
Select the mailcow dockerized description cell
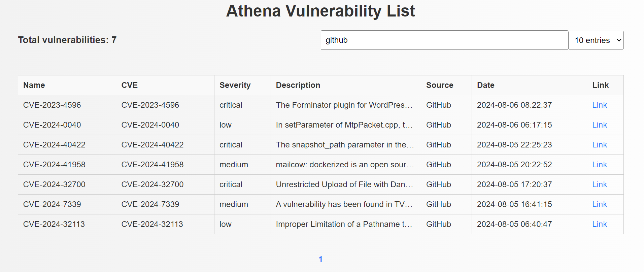[345, 165]
